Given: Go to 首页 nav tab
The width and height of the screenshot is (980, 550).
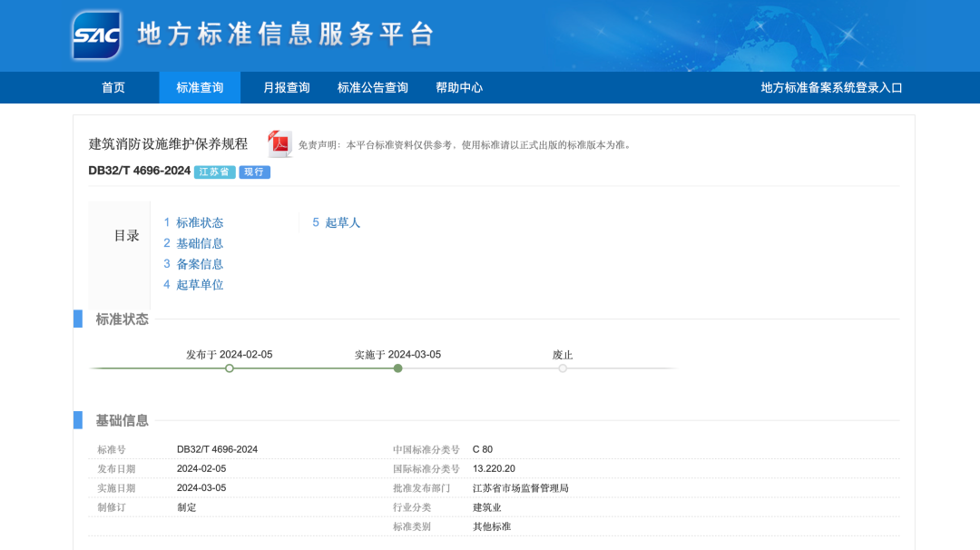Looking at the screenshot, I should [x=113, y=87].
